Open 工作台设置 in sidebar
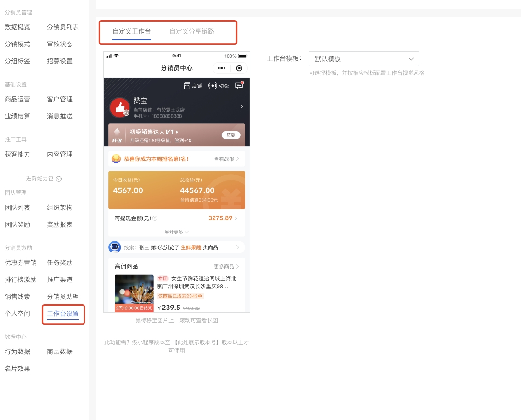521x420 pixels. coord(63,314)
